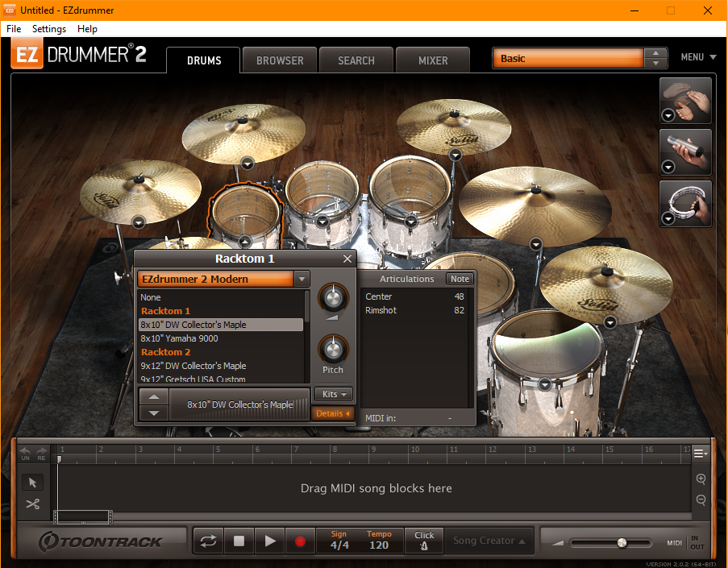Close the Racktom 1 panel
Image resolution: width=728 pixels, height=568 pixels.
point(347,259)
